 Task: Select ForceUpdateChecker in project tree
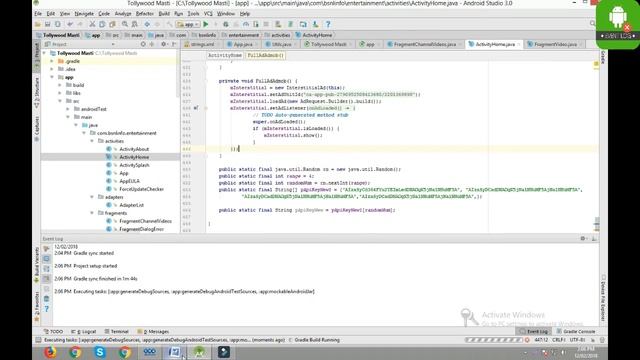pos(141,189)
